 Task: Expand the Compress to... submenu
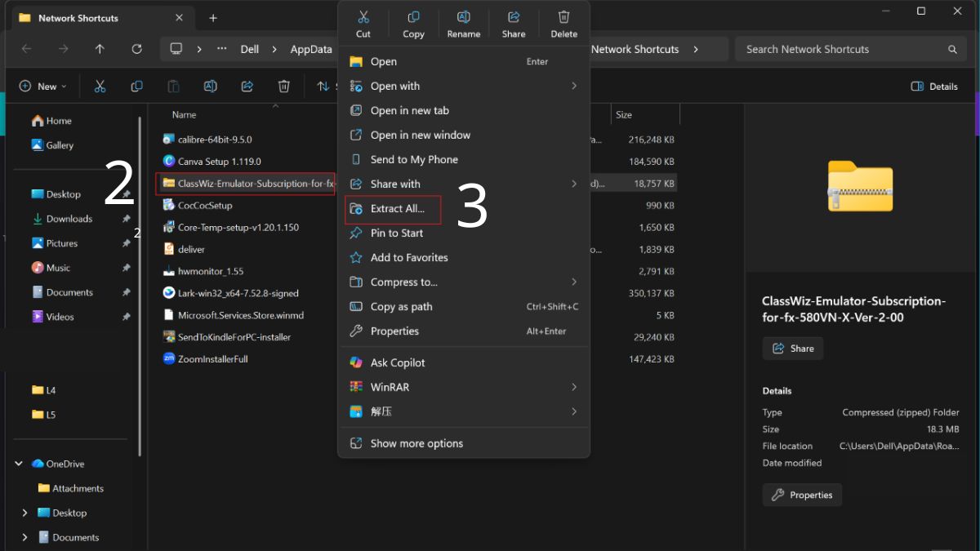pos(464,282)
